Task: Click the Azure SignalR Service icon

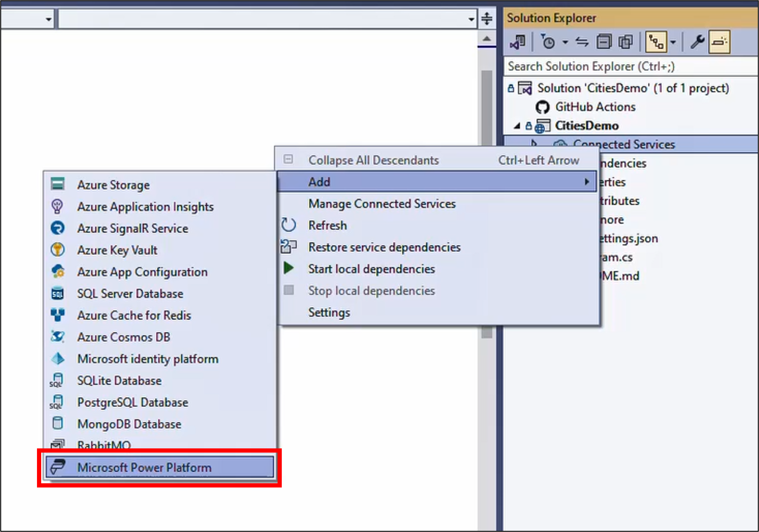Action: click(x=57, y=228)
